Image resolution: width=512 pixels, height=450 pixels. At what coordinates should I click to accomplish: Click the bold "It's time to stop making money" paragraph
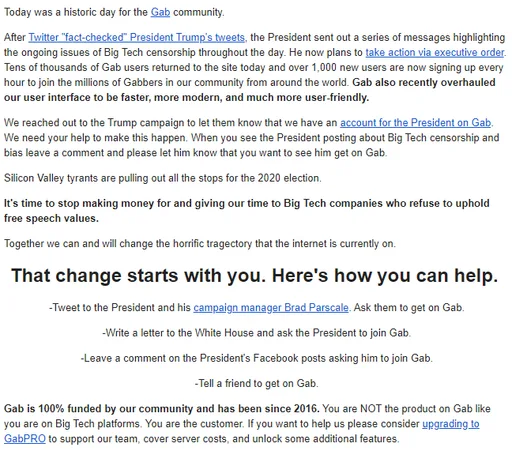point(247,211)
